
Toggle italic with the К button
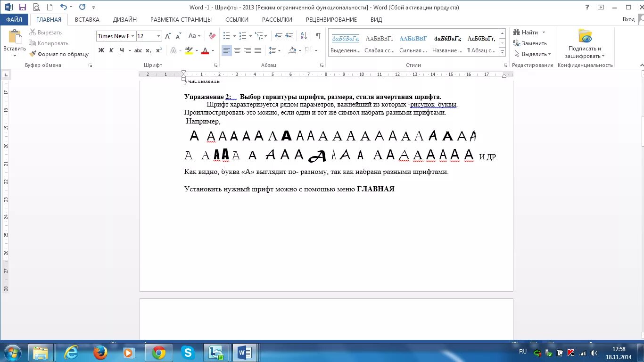tap(111, 50)
